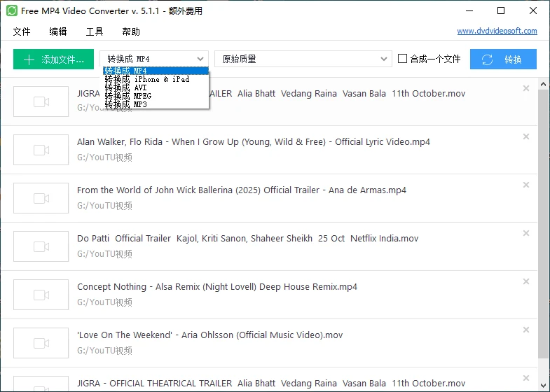Remove Concept Nothing Alsa Remix file
550x392 pixels.
click(x=526, y=281)
